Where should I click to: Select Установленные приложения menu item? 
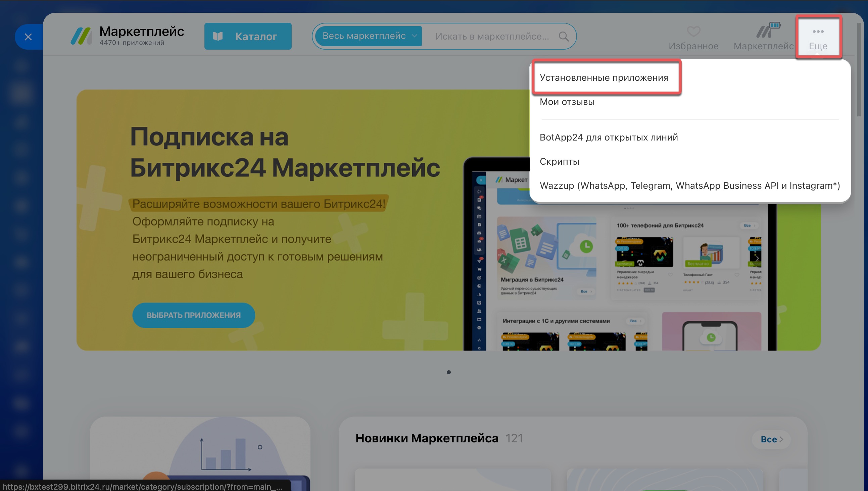click(604, 77)
